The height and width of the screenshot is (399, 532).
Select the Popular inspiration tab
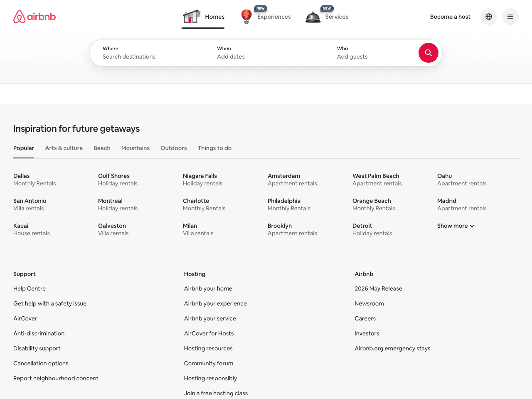point(24,148)
